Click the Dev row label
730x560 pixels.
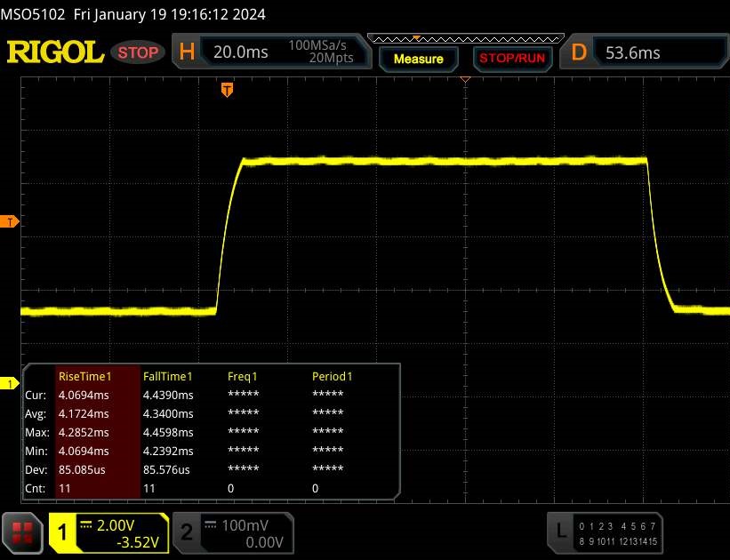pos(36,469)
